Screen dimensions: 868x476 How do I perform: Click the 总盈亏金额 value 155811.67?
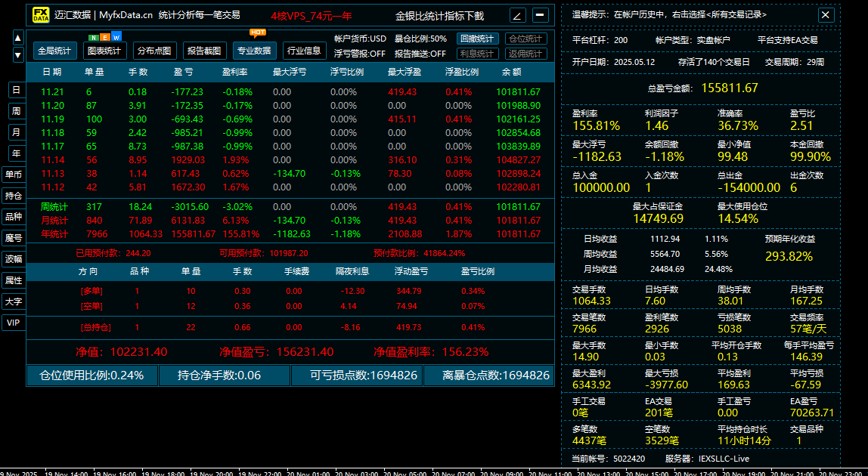click(x=730, y=88)
